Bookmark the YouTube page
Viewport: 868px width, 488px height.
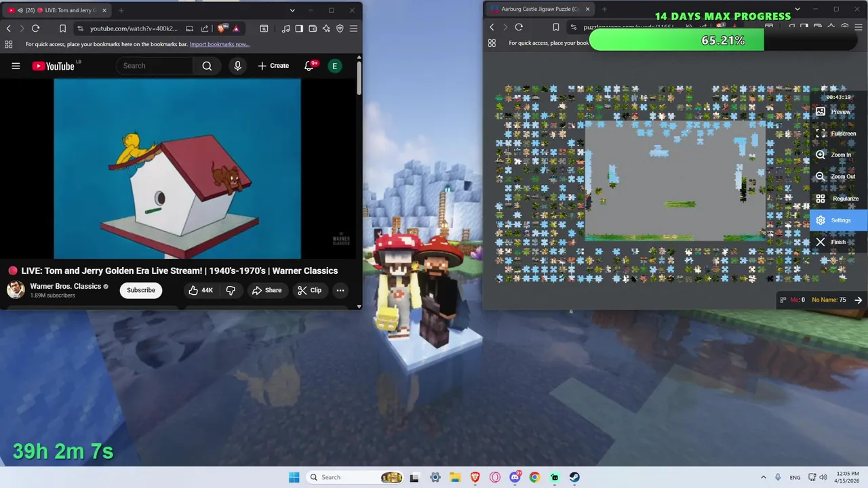click(x=62, y=28)
